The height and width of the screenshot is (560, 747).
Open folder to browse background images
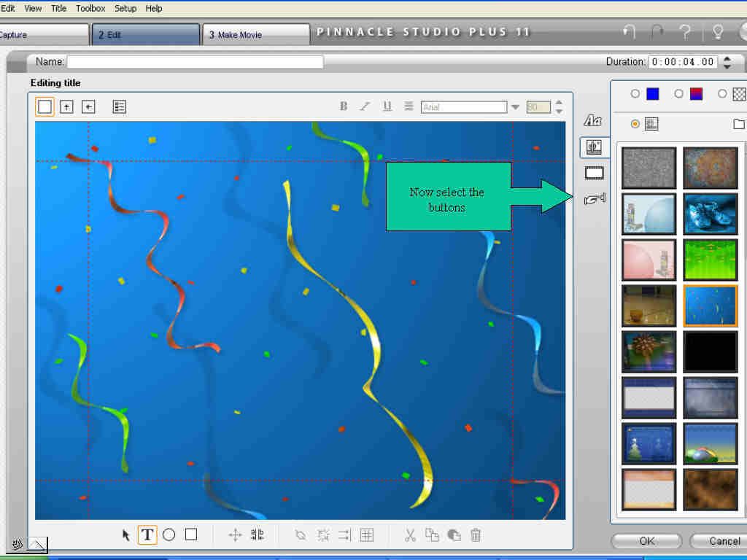point(739,124)
